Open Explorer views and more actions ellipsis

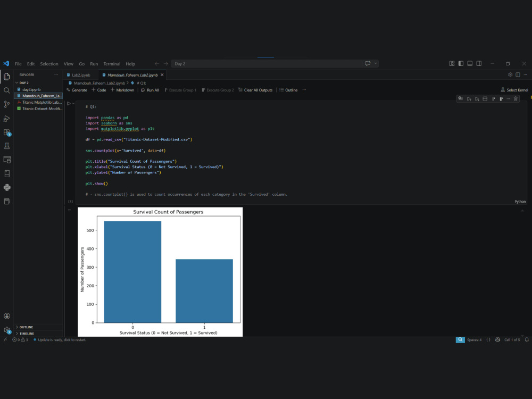click(56, 74)
